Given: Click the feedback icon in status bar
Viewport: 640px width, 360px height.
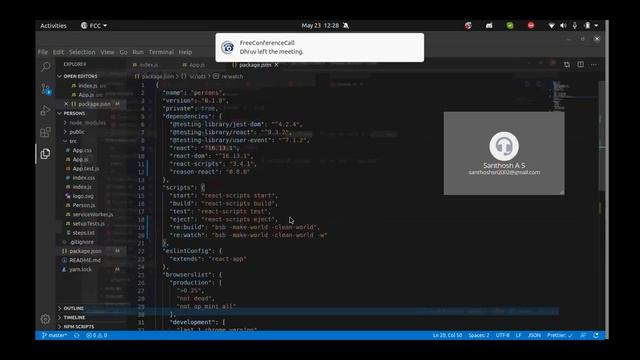Looking at the screenshot, I should pyautogui.click(x=583, y=336).
